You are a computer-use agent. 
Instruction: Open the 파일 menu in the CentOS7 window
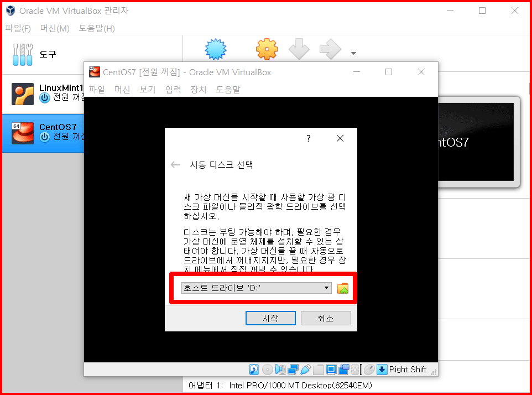point(97,90)
